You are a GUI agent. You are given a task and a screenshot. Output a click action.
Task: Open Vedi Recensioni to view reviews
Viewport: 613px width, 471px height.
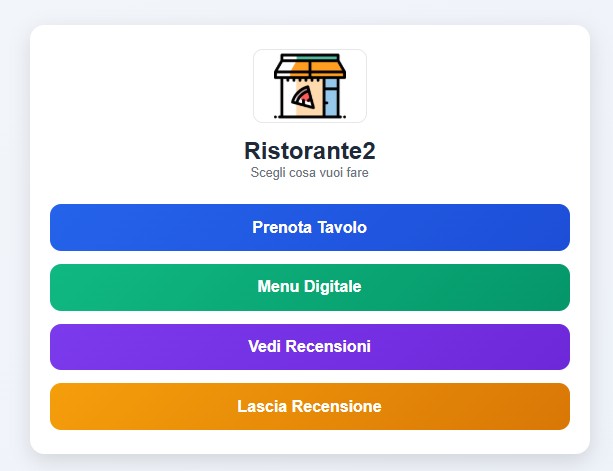309,347
